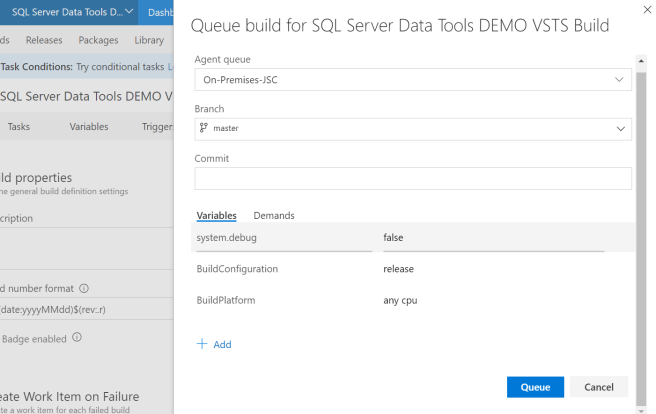This screenshot has width=656, height=414.
Task: Cancel the queue build dialog
Action: coord(599,387)
